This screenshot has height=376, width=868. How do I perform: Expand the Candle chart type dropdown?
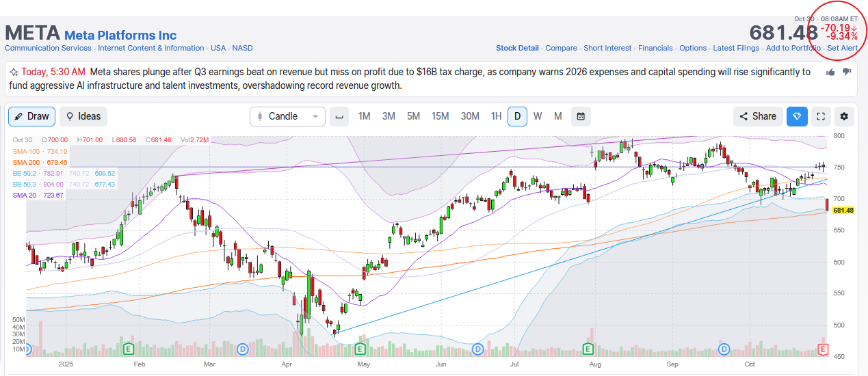(x=287, y=116)
